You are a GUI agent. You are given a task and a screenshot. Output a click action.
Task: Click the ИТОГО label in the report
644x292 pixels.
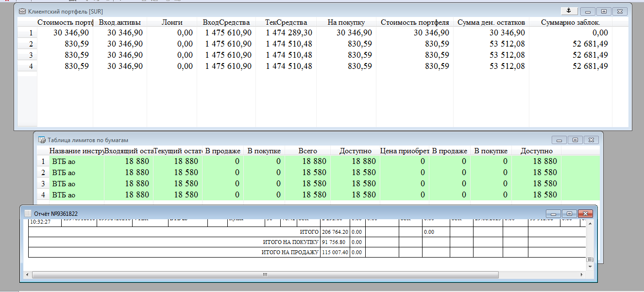[309, 232]
